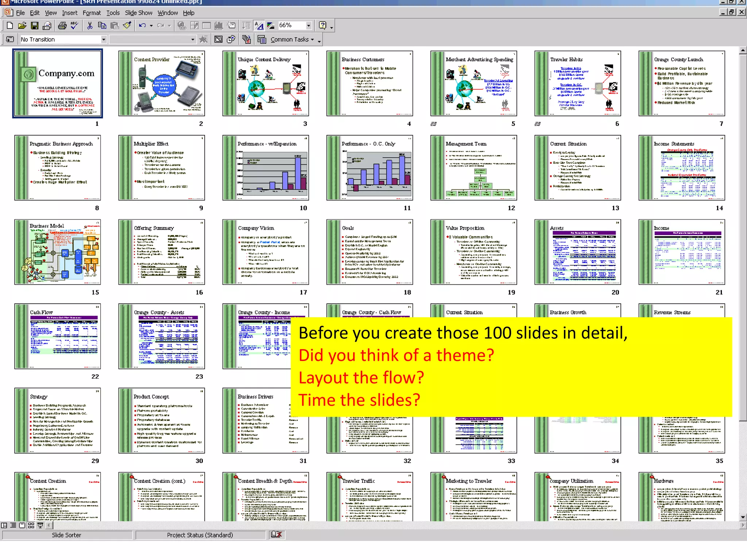This screenshot has height=560, width=747.
Task: Open the No Transition dropdown
Action: tap(104, 39)
